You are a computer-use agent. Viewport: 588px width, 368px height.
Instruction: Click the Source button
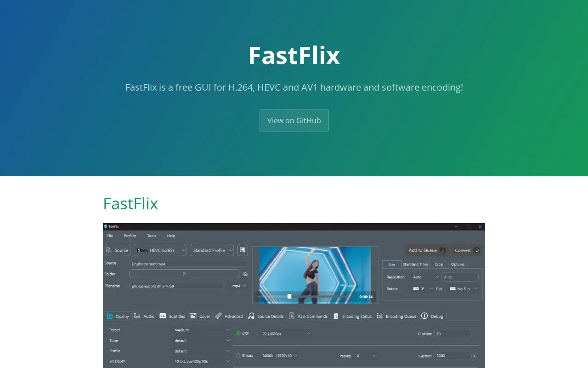point(118,250)
